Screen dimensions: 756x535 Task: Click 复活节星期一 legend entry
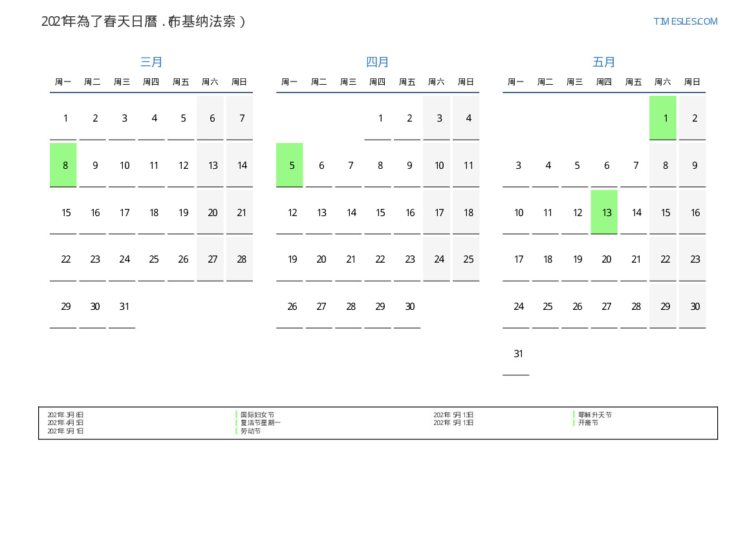(261, 422)
